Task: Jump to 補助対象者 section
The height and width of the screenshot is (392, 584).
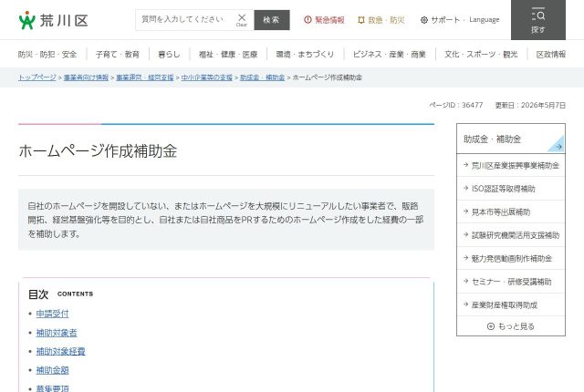Action: point(57,333)
